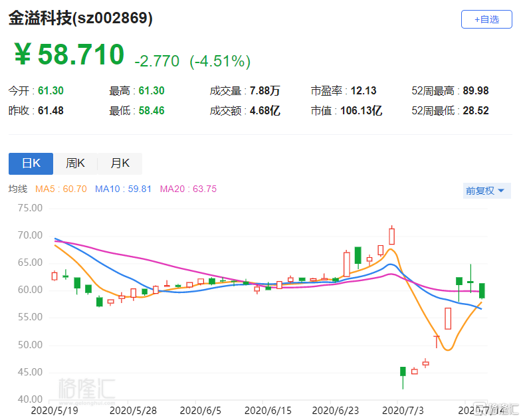The image size is (523, 420).
Task: Select 最高 value 61.30
Action: point(152,91)
